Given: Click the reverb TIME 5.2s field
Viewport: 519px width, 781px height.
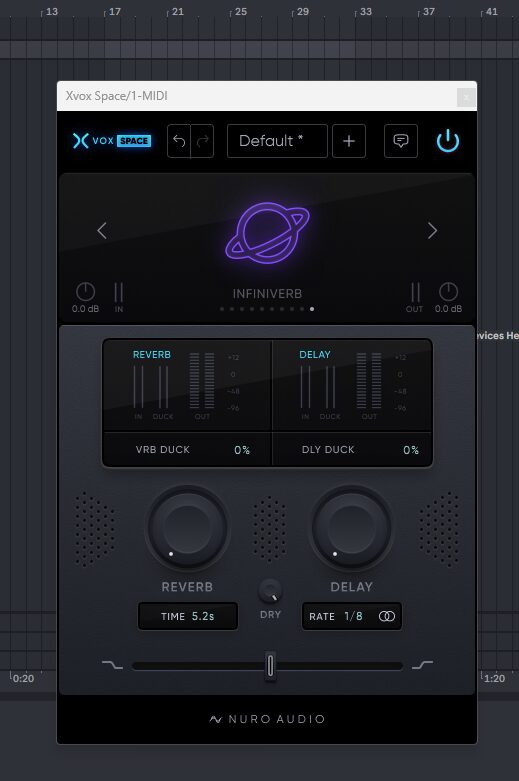Looking at the screenshot, I should pos(188,616).
